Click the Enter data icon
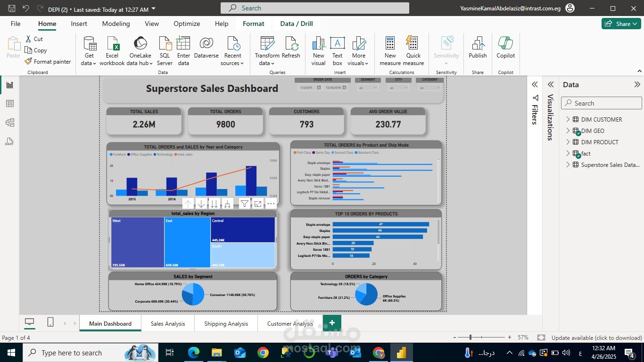 pos(183,51)
